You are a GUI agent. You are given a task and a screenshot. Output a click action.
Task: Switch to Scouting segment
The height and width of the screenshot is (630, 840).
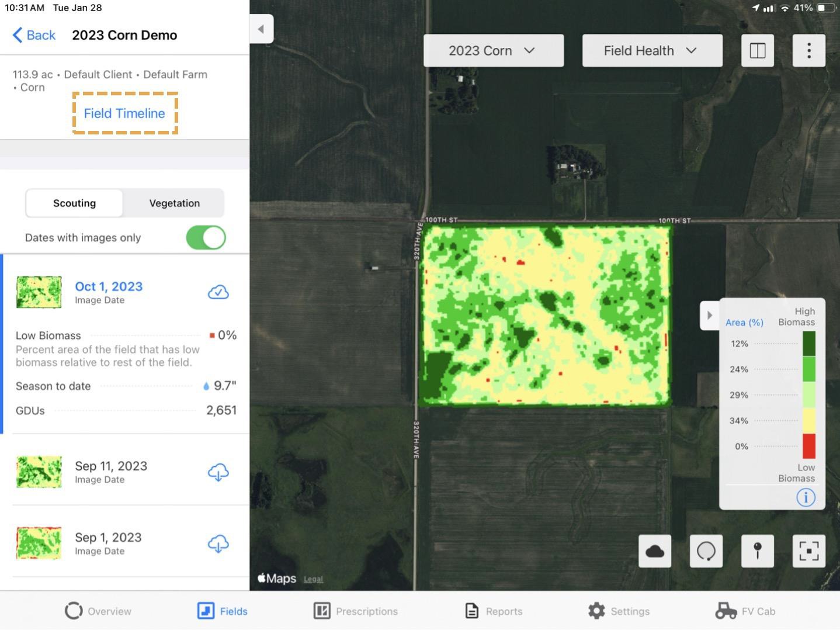[x=74, y=203]
